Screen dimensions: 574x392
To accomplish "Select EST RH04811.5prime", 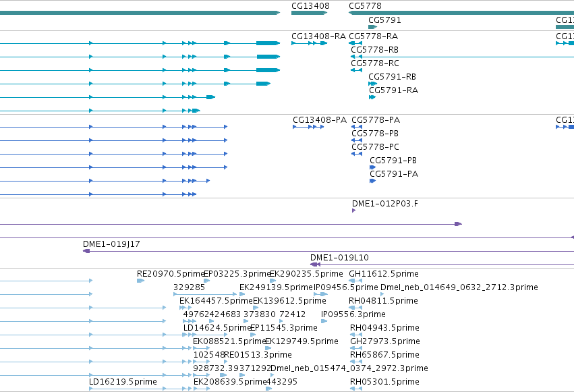I will click(355, 308).
